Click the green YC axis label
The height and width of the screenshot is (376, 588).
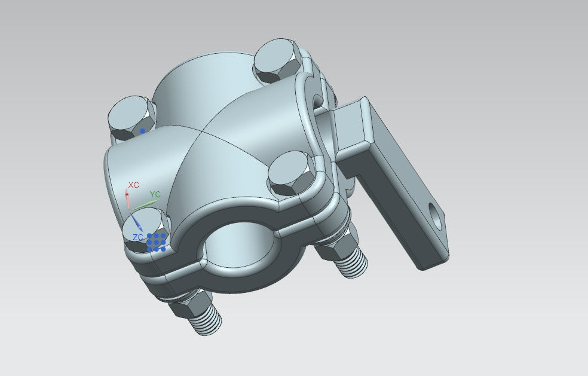(x=155, y=194)
